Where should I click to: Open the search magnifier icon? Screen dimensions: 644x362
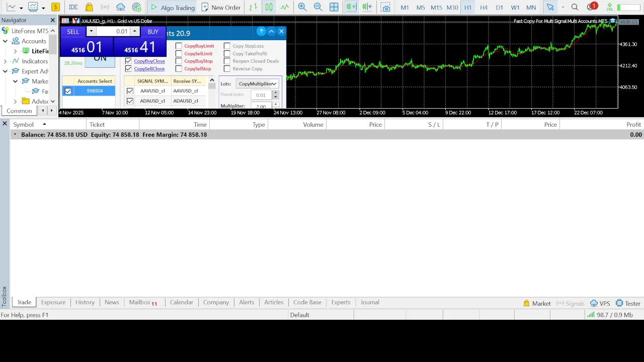(x=575, y=8)
